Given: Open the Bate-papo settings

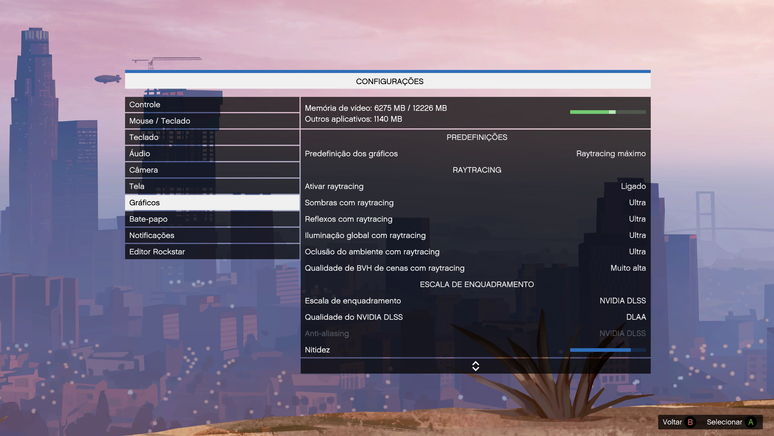Looking at the screenshot, I should click(x=212, y=219).
